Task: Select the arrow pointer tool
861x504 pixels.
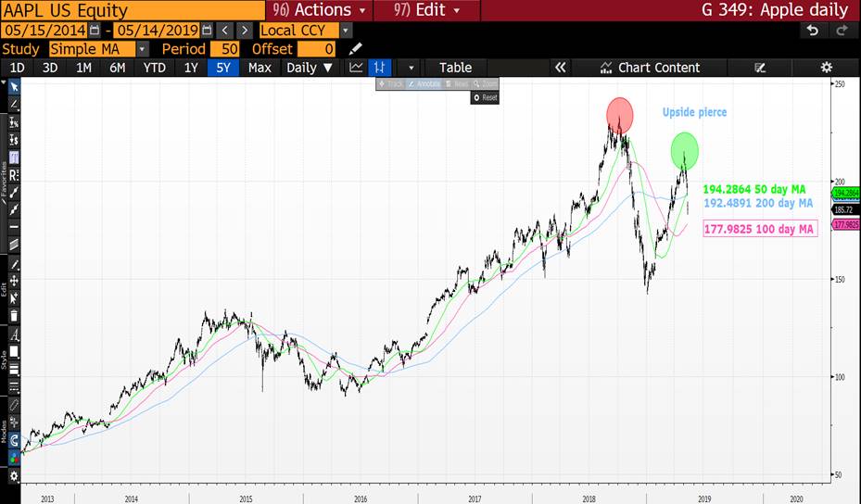Action: click(x=14, y=87)
